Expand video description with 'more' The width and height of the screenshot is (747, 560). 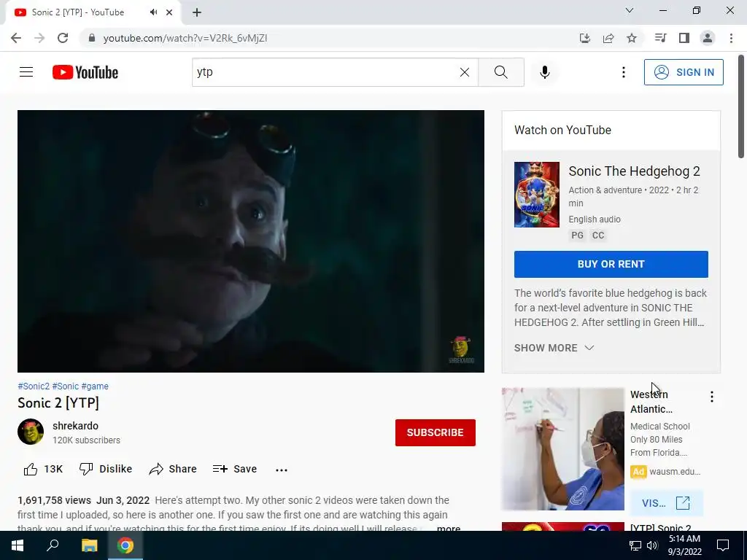[x=449, y=528]
